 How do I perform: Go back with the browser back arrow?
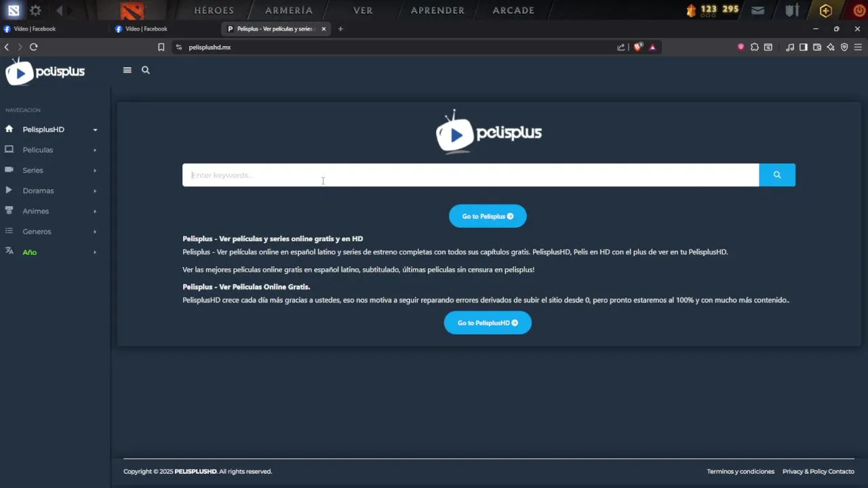coord(7,47)
